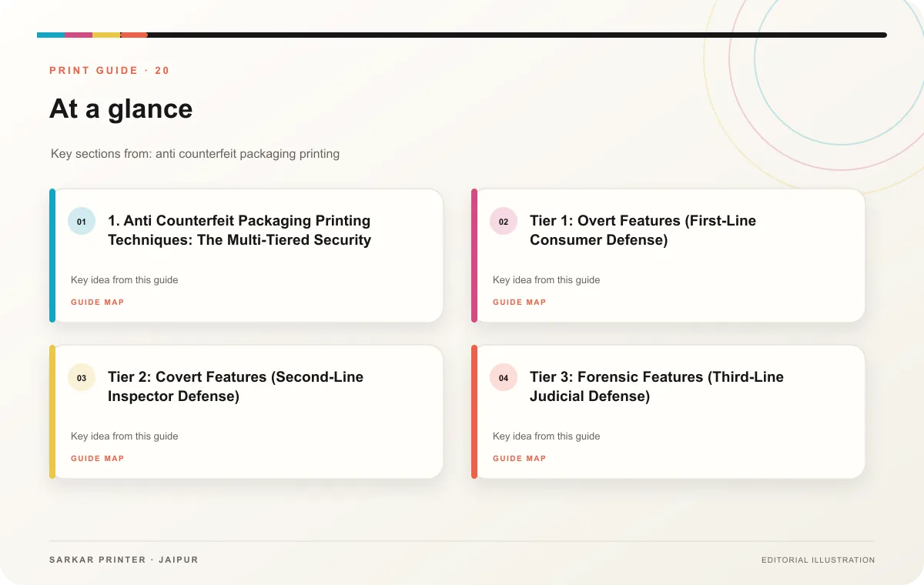
Task: Open GUIDE MAP in the Anti Counterfeit Packaging card
Action: (x=98, y=303)
